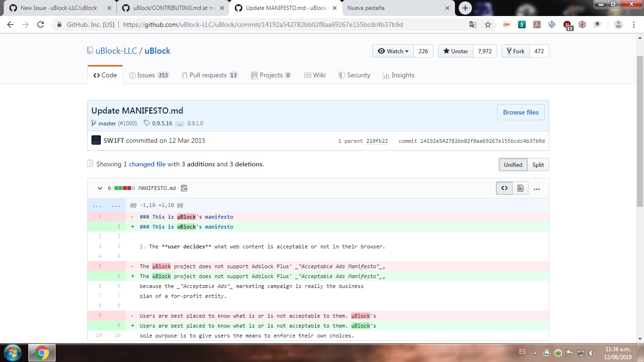Viewport: 644px width, 362px height.
Task: Open the source diff view icon
Action: [504, 188]
